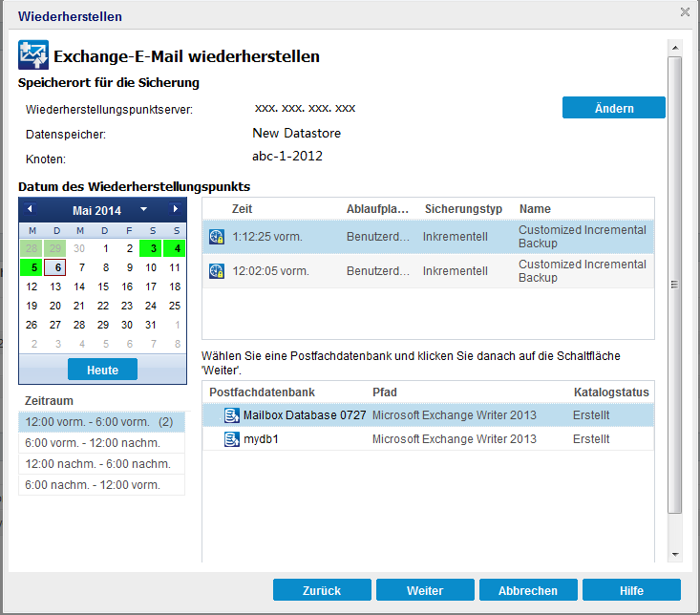Go to next month in calendar
This screenshot has width=700, height=615.
point(175,209)
